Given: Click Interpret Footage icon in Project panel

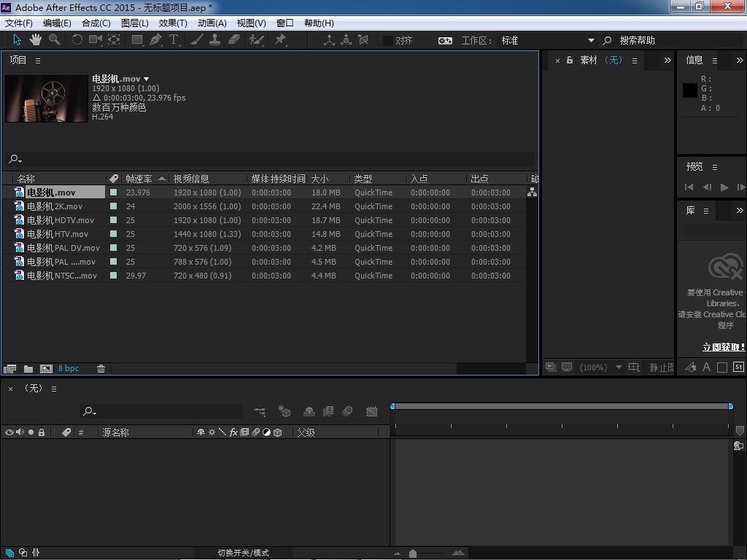Looking at the screenshot, I should point(9,368).
